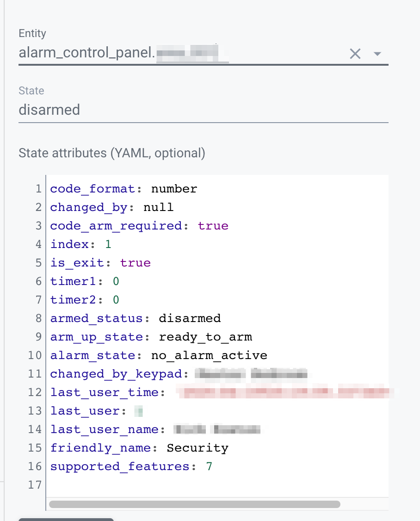Image resolution: width=420 pixels, height=521 pixels.
Task: Place cursor on the code_format line
Action: click(124, 189)
